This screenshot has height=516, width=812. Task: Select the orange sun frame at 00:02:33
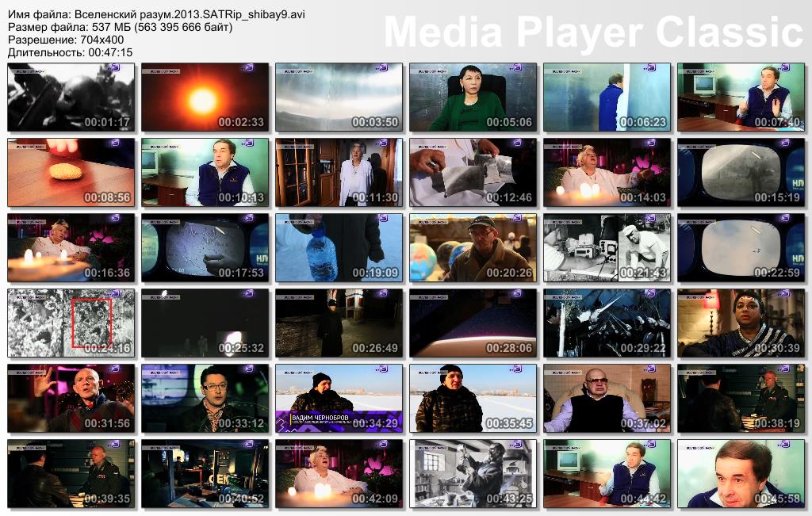(205, 97)
